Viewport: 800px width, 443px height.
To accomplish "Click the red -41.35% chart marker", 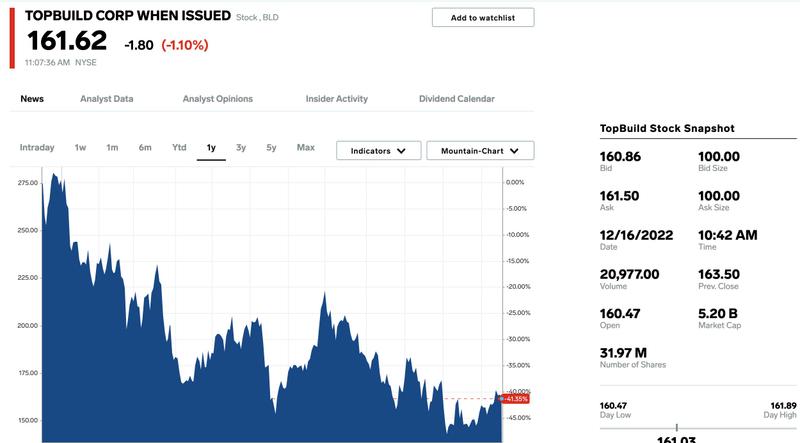I will [x=515, y=399].
